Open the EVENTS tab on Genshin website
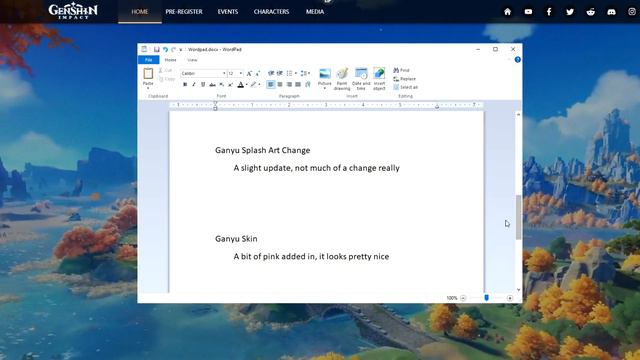Image resolution: width=640 pixels, height=360 pixels. [x=227, y=11]
